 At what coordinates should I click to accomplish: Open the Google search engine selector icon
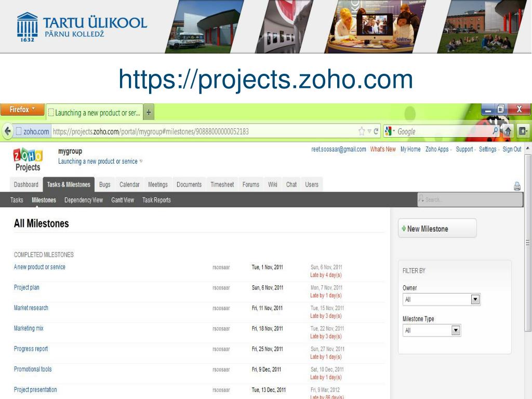coord(390,131)
